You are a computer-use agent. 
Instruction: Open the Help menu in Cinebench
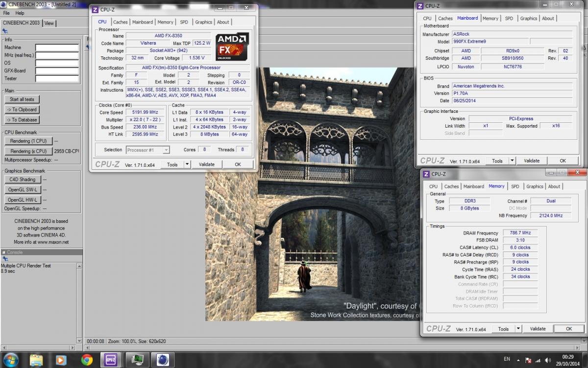coord(20,13)
